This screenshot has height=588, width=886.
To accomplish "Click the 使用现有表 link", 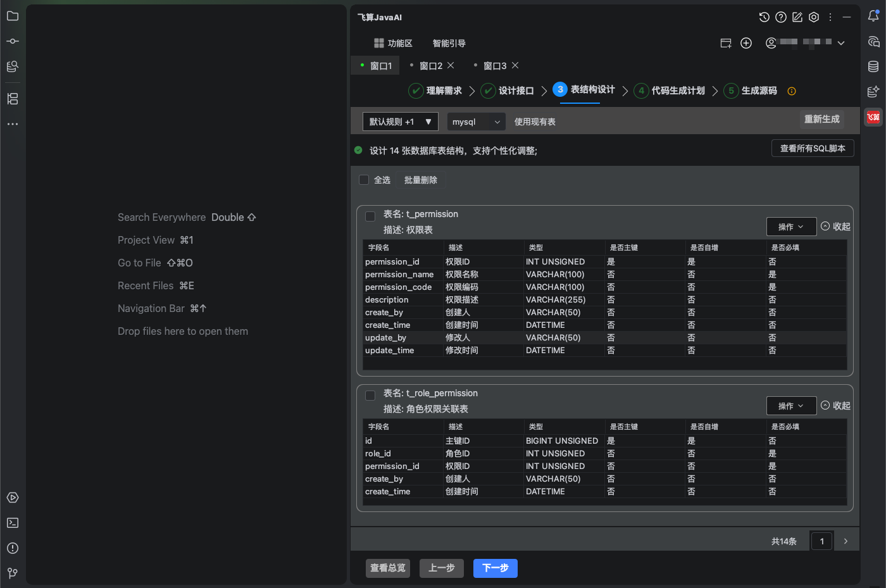I will 535,122.
